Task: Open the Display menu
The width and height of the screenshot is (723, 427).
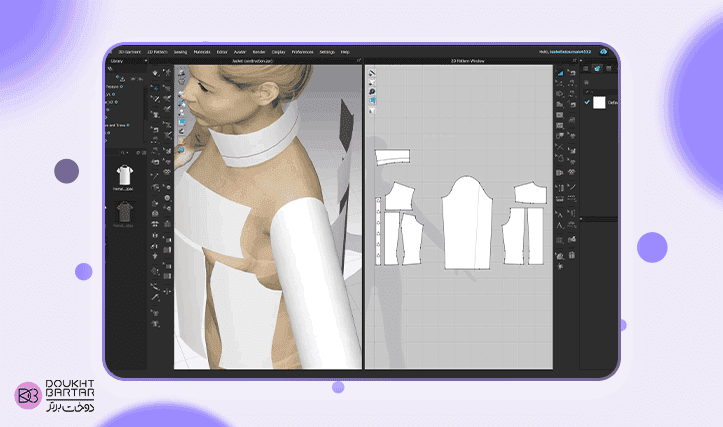Action: (279, 52)
